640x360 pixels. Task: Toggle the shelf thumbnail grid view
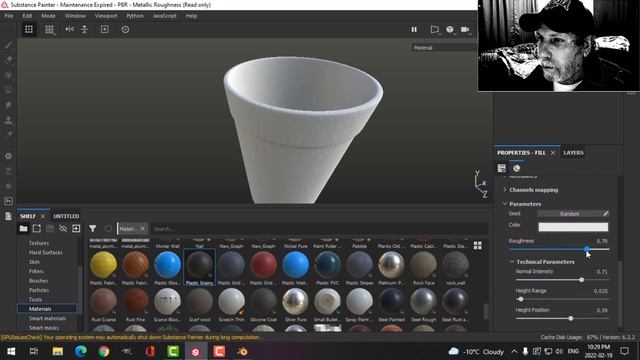point(478,245)
